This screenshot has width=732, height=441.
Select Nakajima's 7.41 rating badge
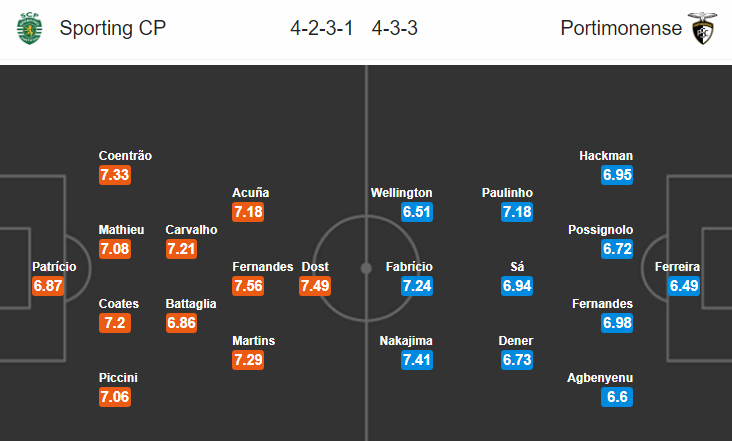tap(417, 360)
